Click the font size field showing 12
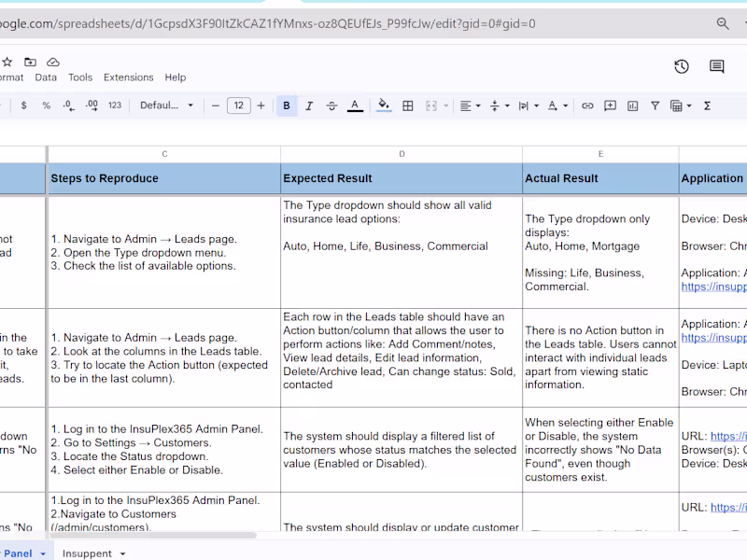 click(239, 105)
